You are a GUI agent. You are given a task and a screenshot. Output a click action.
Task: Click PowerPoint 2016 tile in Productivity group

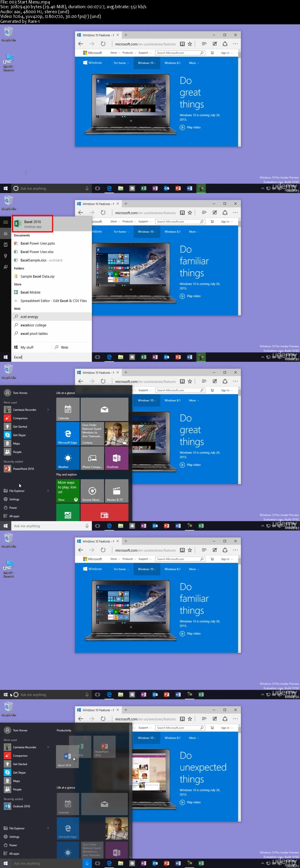(x=105, y=747)
